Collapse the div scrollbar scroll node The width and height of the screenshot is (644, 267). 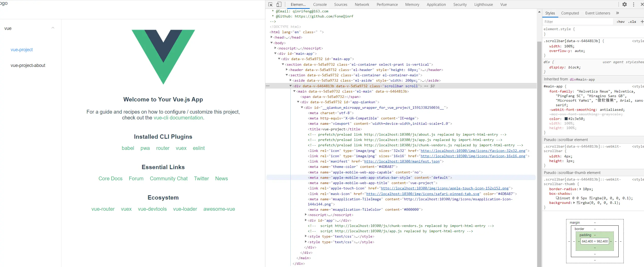[291, 86]
